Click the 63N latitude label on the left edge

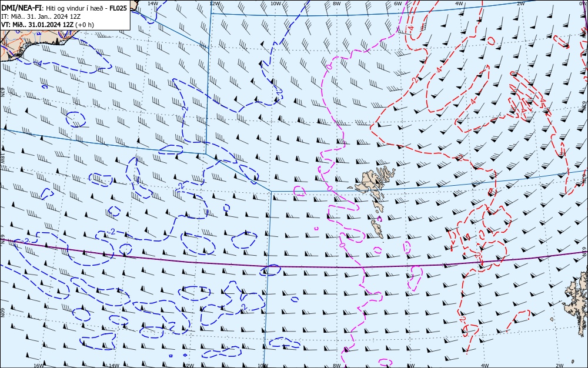(x=2, y=92)
